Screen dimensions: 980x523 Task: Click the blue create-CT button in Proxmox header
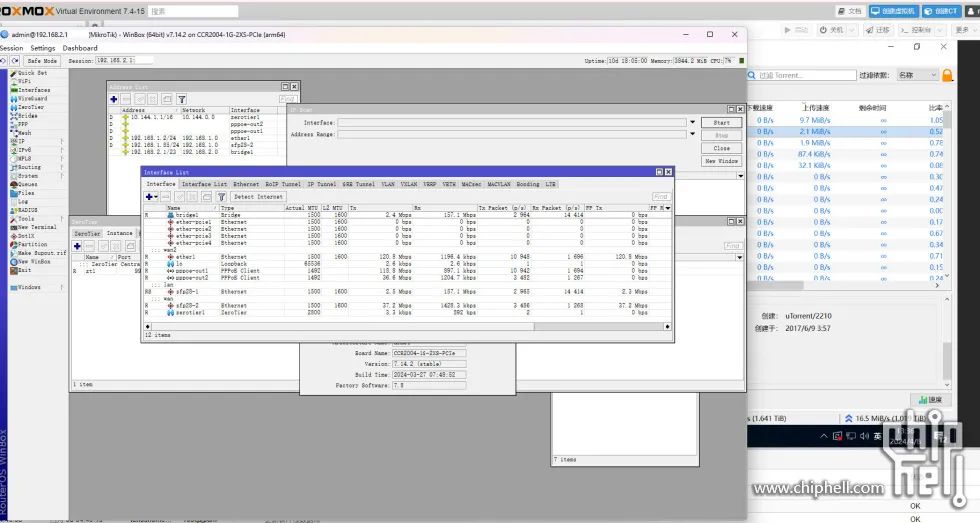point(941,11)
